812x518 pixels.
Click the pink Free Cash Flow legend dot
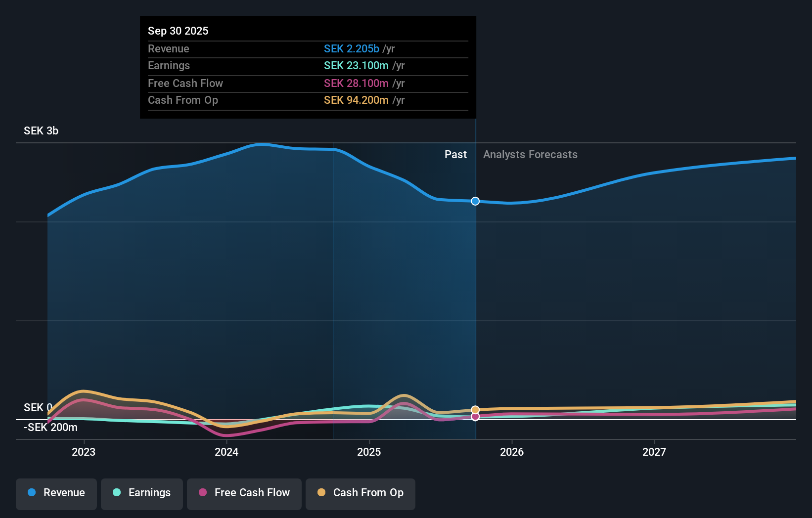point(203,493)
